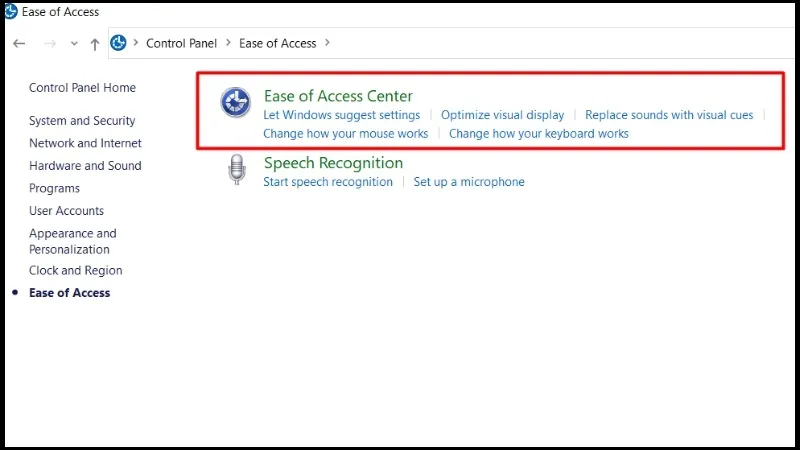
Task: Click the Speech Recognition microphone icon
Action: tap(236, 170)
